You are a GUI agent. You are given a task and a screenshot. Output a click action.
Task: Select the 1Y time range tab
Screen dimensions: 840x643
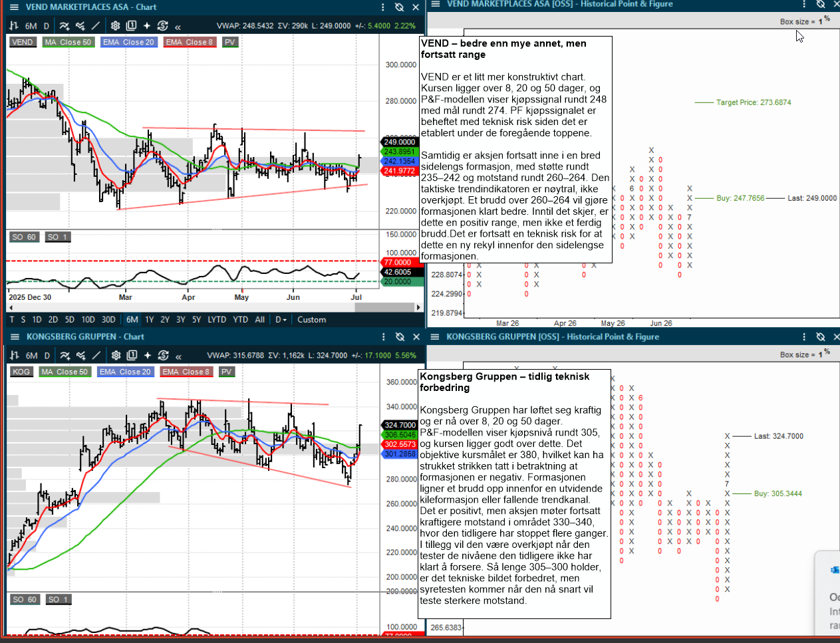tap(150, 320)
